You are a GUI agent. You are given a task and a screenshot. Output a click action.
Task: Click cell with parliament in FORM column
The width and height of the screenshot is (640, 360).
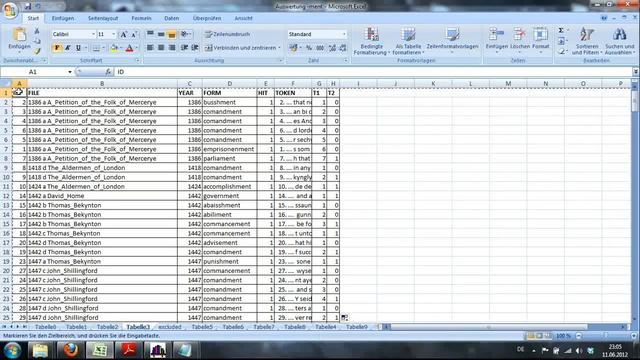click(x=229, y=158)
